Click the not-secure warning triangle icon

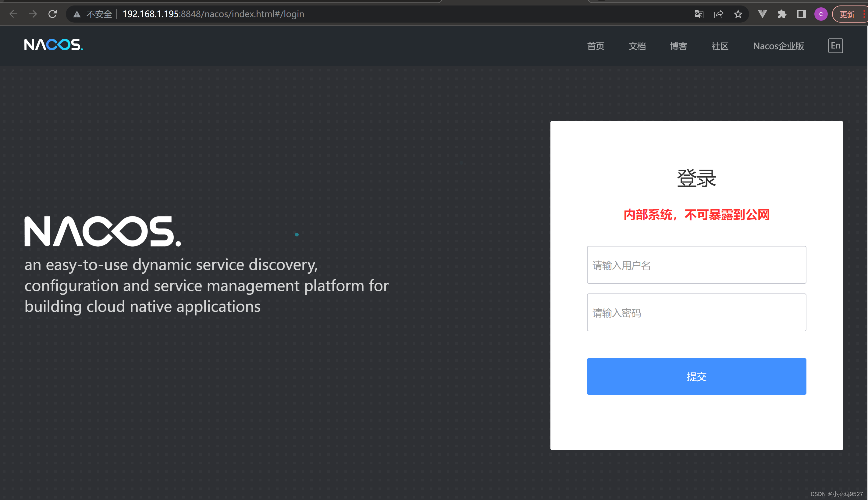[x=77, y=14]
